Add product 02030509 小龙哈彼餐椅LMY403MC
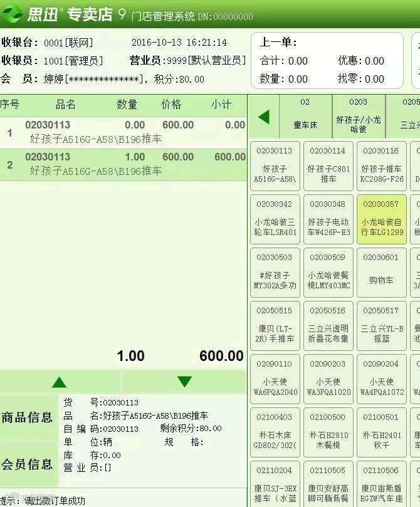The width and height of the screenshot is (420, 507). (328, 273)
